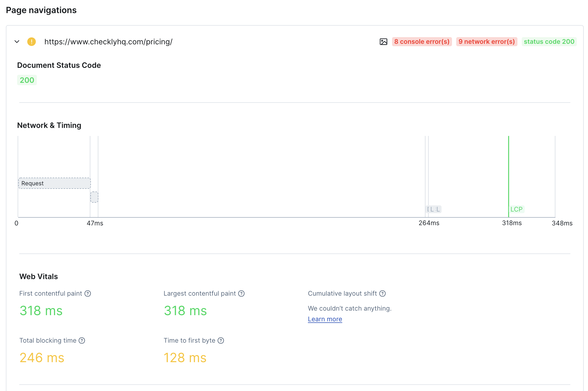Click the 246 ms Total blocking time value

42,358
